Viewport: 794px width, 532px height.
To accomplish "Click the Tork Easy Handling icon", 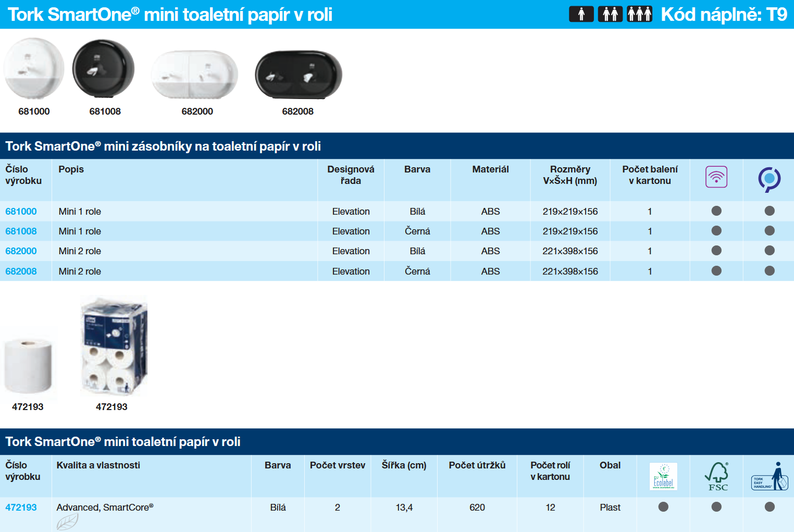I will click(x=770, y=476).
